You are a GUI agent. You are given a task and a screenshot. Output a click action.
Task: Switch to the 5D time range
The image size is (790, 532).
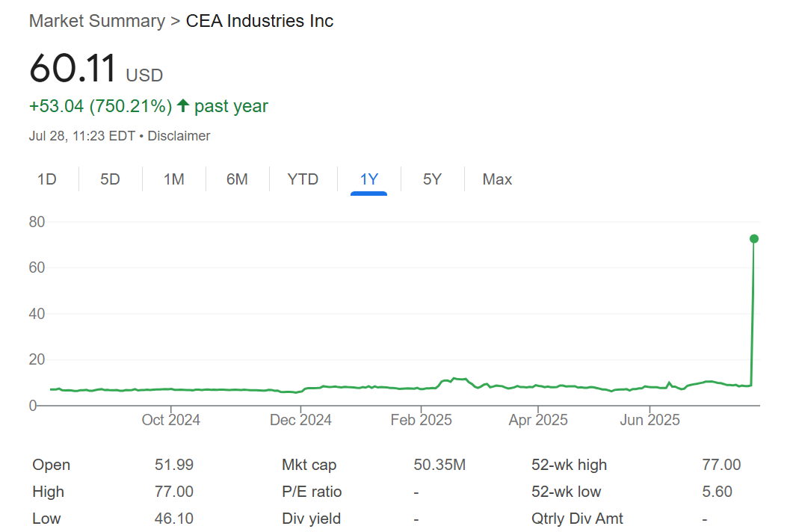pos(110,179)
